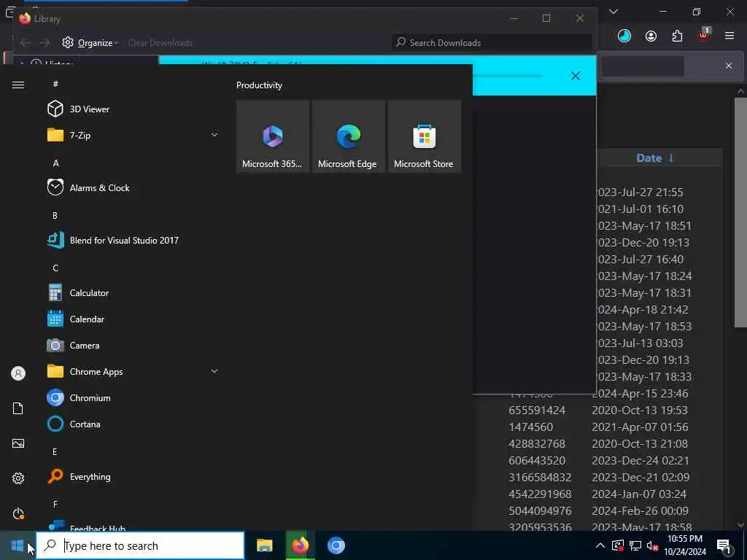Open uBlock extension toolbar icon
The width and height of the screenshot is (747, 560).
tap(703, 35)
